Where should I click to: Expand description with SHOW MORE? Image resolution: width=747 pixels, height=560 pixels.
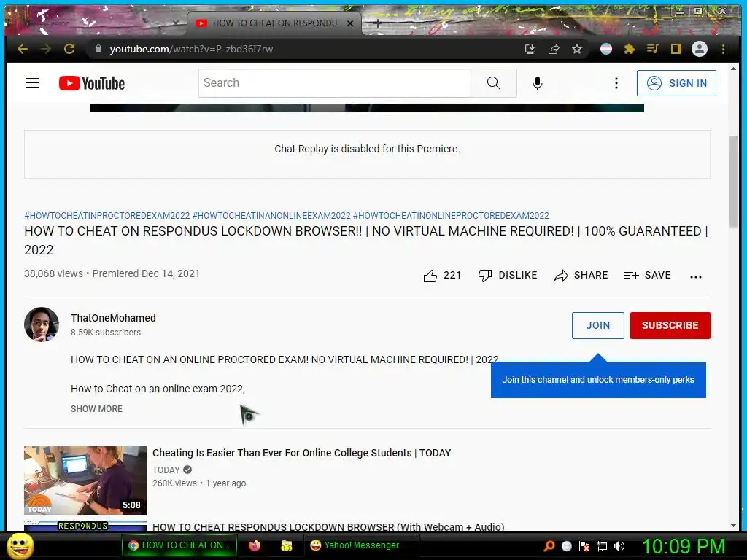(x=97, y=408)
